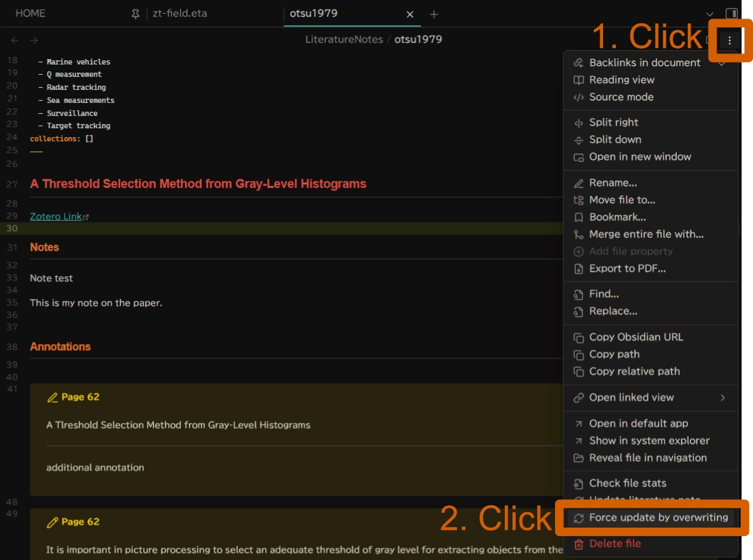The height and width of the screenshot is (560, 753).
Task: Navigate forward with the right arrow
Action: pos(34,40)
